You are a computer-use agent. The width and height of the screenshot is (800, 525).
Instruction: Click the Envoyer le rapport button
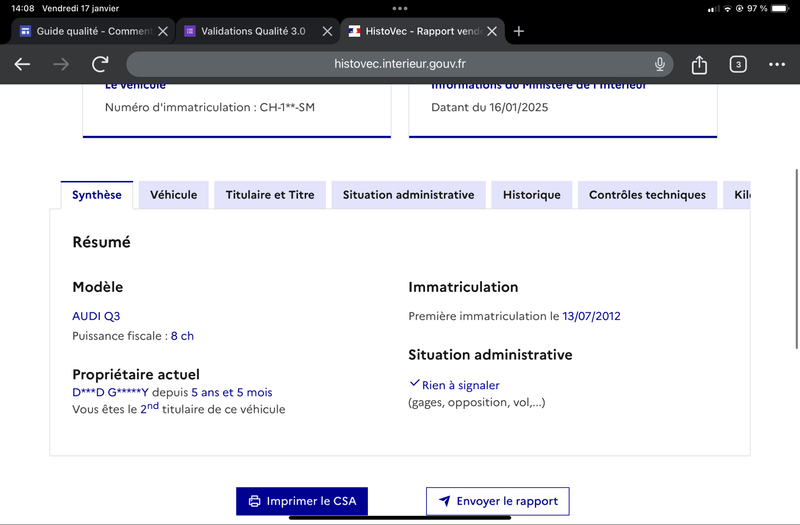coord(498,501)
